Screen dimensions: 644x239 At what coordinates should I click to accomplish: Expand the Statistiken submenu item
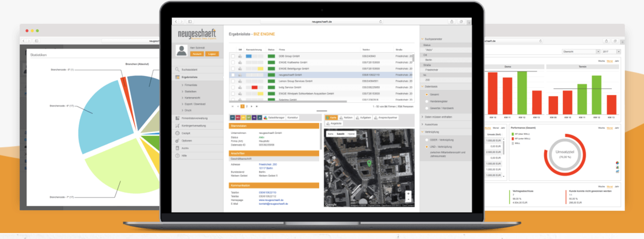click(189, 91)
